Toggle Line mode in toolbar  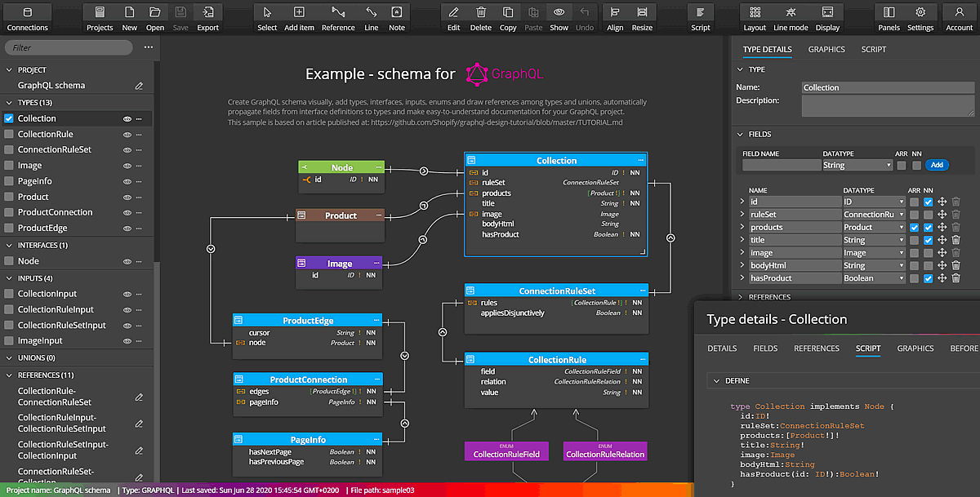tap(791, 19)
